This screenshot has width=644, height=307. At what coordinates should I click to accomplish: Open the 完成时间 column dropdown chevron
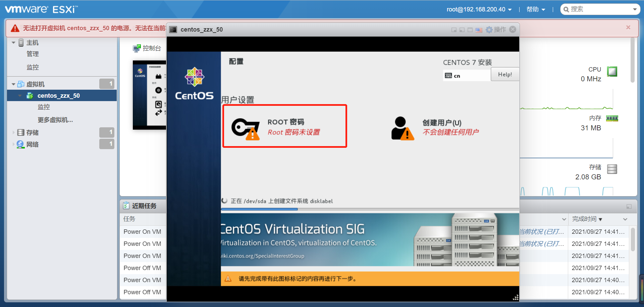(x=625, y=219)
